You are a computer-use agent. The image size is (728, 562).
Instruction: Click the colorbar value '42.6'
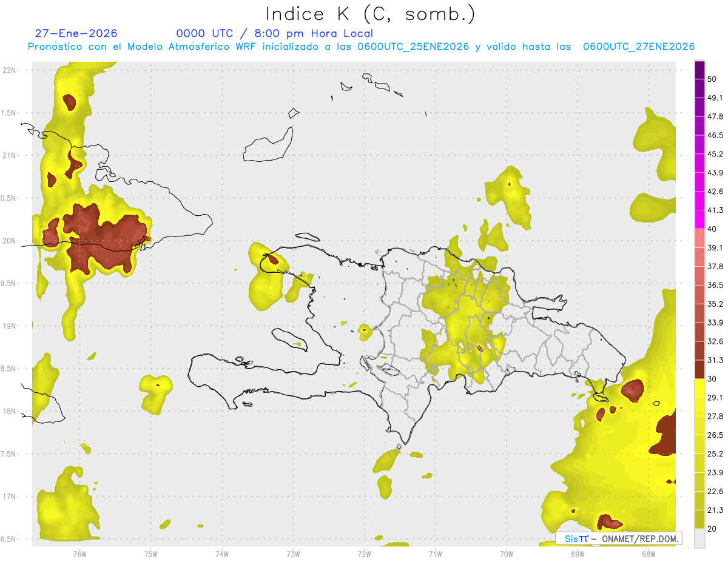click(x=715, y=192)
